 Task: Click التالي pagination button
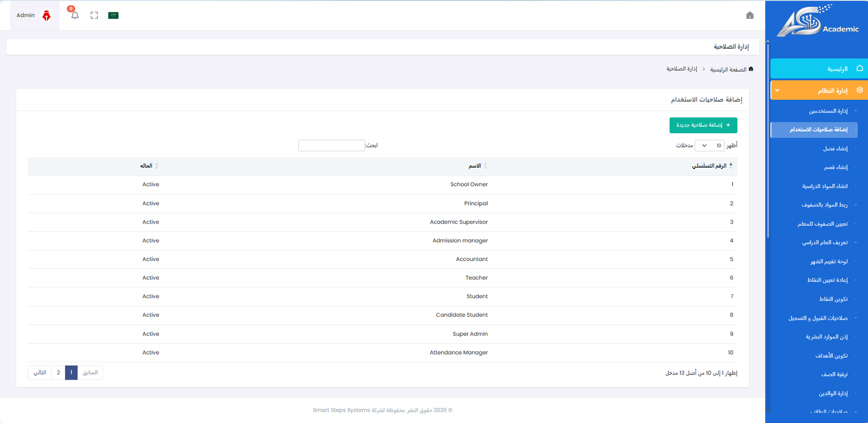point(40,373)
